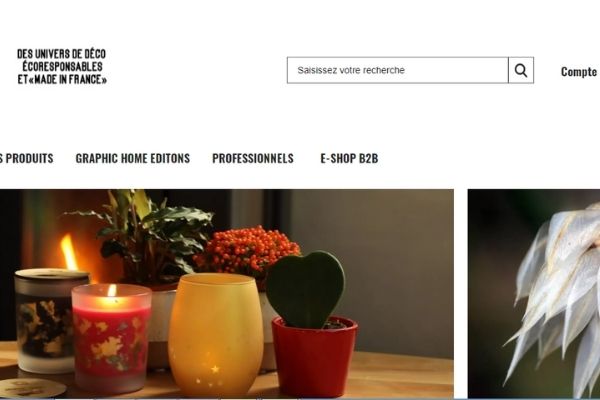Go to the E-Shop B2B menu item
Screen dimensions: 600x400
(349, 158)
